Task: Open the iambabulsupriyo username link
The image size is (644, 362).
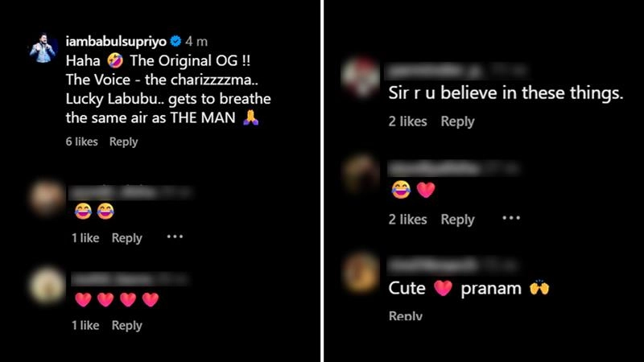Action: pos(119,41)
